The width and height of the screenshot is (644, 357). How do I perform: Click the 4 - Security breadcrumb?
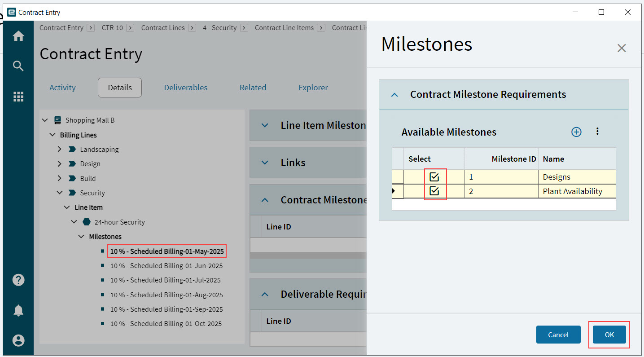pos(219,28)
